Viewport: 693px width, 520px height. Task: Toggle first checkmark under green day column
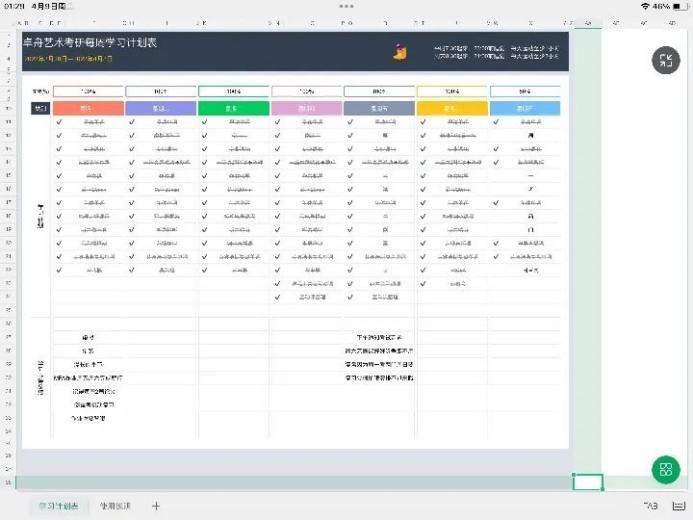(x=205, y=122)
